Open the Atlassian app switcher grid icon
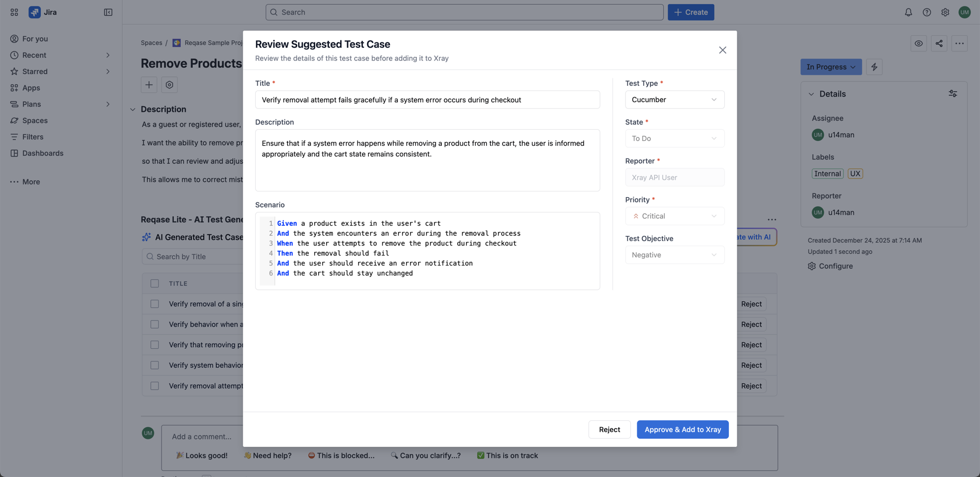This screenshot has width=980, height=477. click(14, 12)
